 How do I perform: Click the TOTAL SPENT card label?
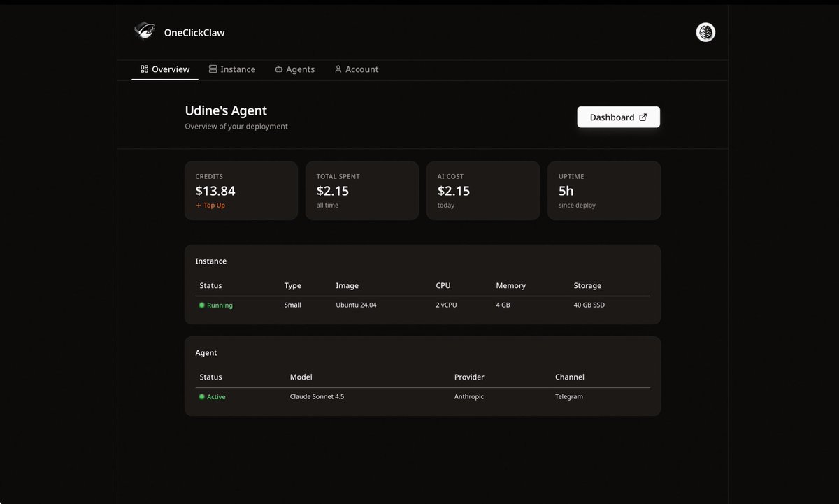click(338, 177)
